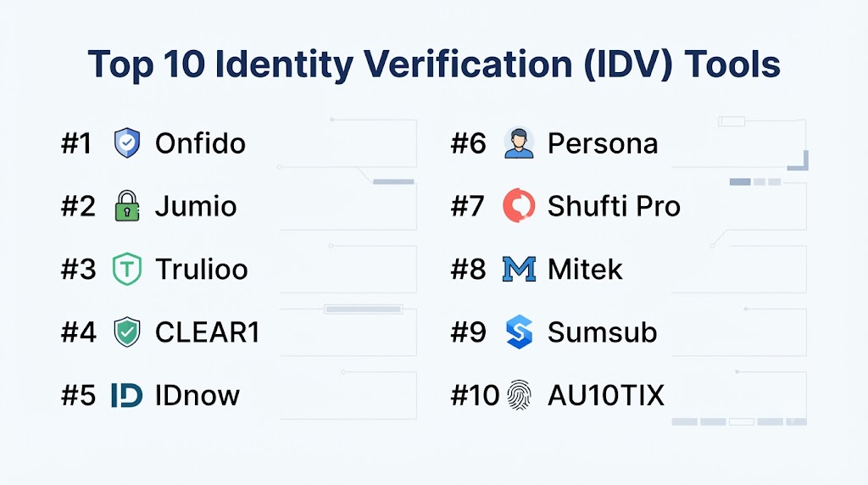Click the Shufti Pro red circular icon
The image size is (868, 485).
coord(519,205)
